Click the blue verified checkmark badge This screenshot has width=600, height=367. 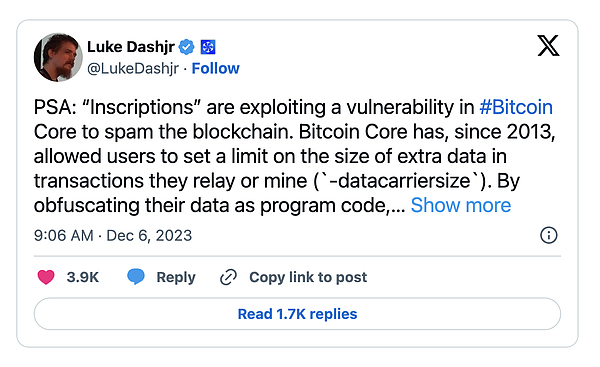pyautogui.click(x=187, y=47)
